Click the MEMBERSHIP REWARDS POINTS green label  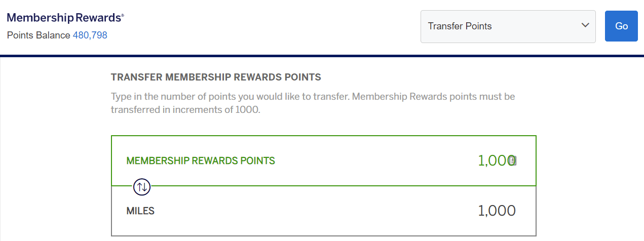click(x=201, y=161)
